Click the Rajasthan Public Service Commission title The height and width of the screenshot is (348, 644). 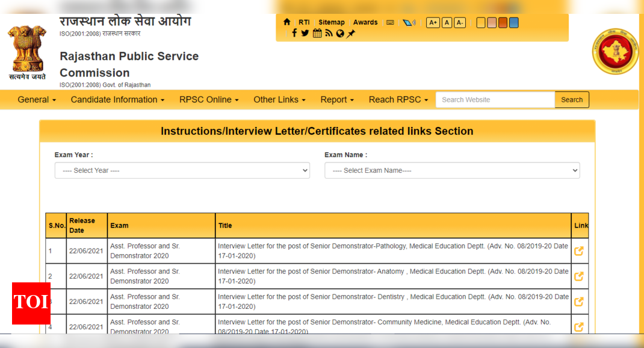tap(129, 64)
